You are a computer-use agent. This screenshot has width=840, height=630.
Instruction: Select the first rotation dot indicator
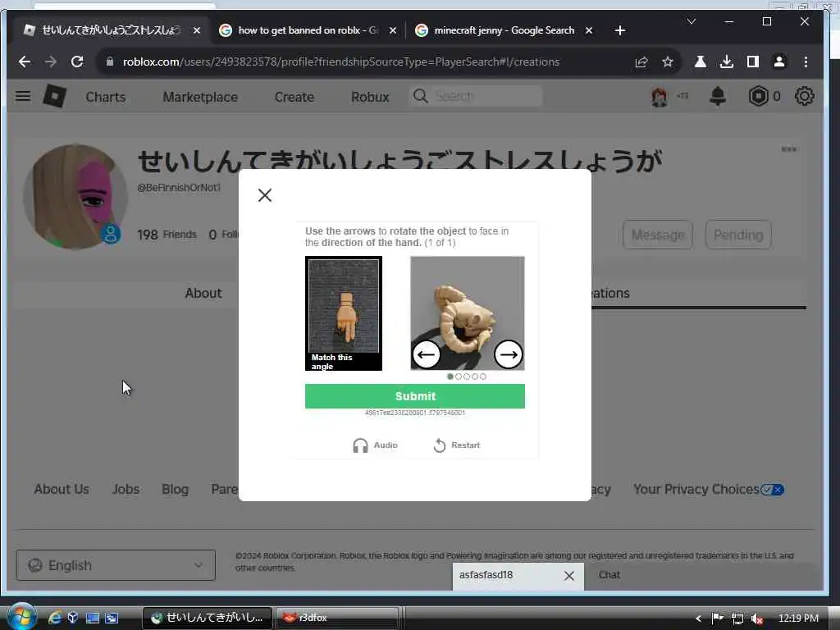point(450,377)
